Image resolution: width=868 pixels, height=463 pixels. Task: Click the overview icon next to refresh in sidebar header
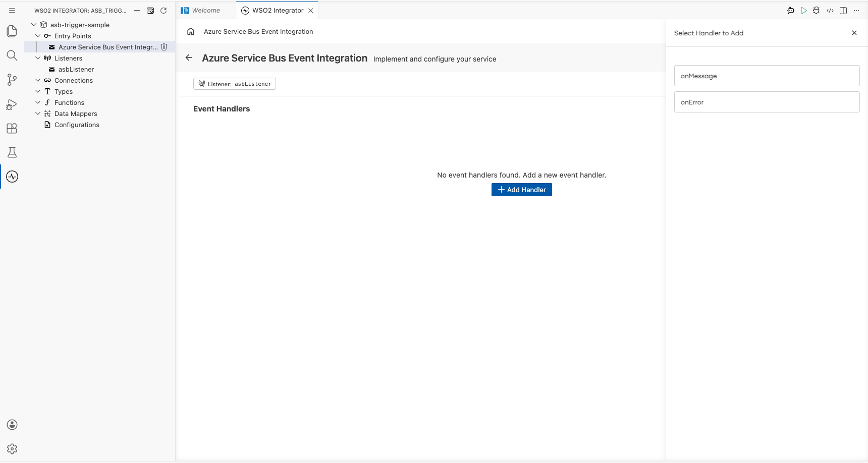point(150,10)
